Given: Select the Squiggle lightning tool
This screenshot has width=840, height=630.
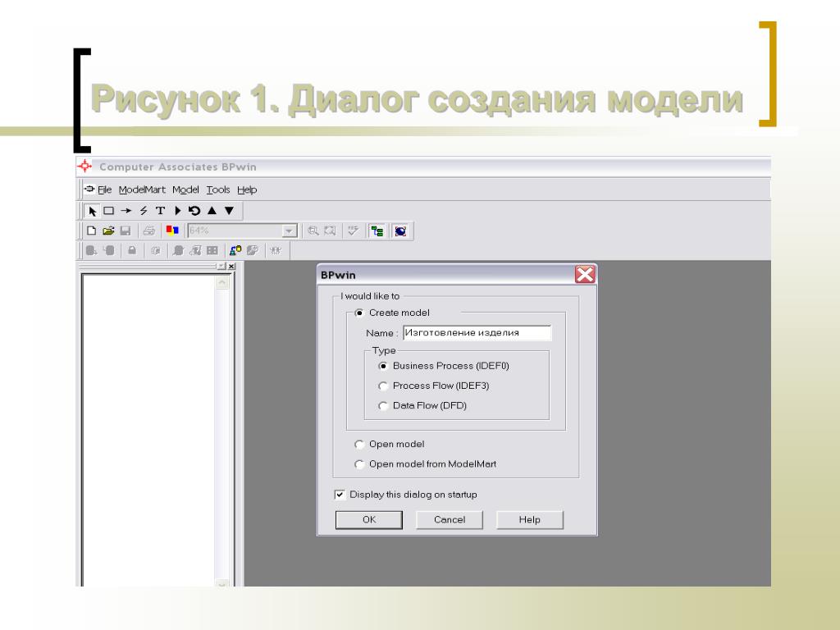Looking at the screenshot, I should (x=143, y=211).
